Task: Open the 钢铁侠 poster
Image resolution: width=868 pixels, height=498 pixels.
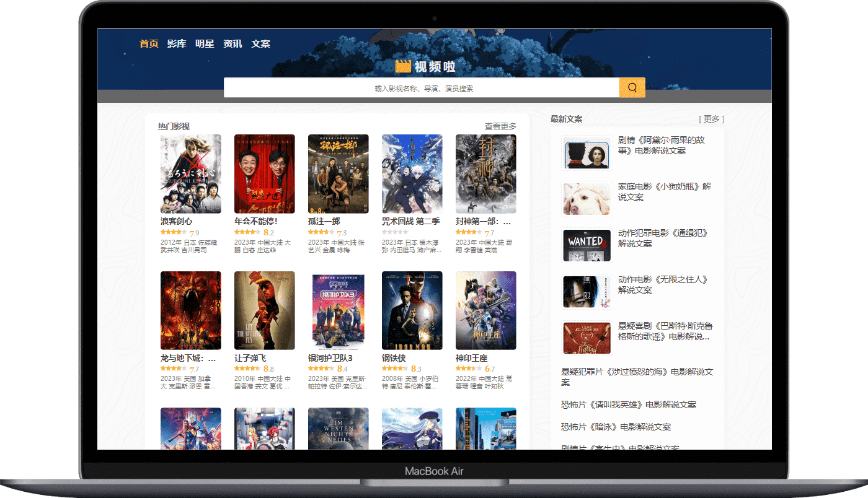Action: tap(412, 310)
